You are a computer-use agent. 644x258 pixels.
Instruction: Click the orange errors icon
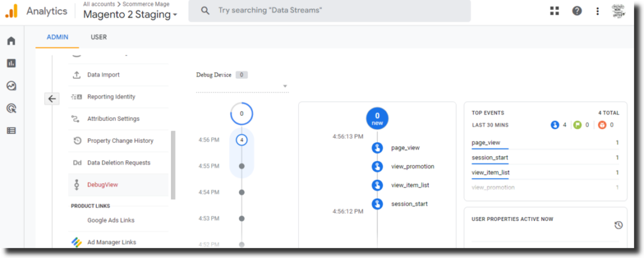coord(602,125)
